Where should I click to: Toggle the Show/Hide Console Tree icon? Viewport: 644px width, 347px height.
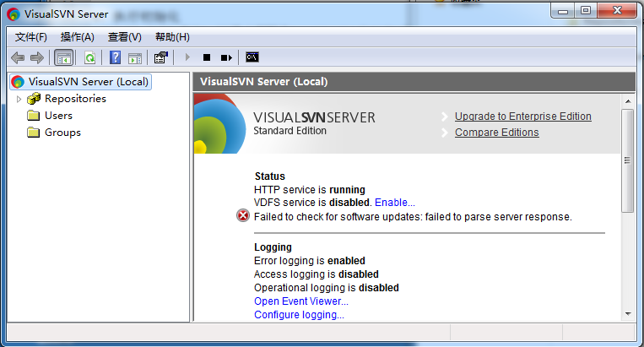(63, 57)
